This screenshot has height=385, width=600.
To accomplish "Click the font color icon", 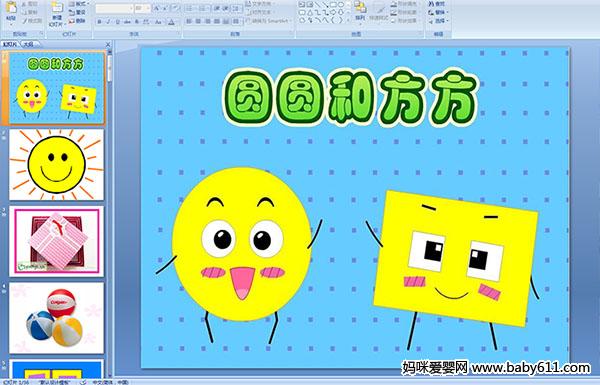I will click(x=171, y=22).
